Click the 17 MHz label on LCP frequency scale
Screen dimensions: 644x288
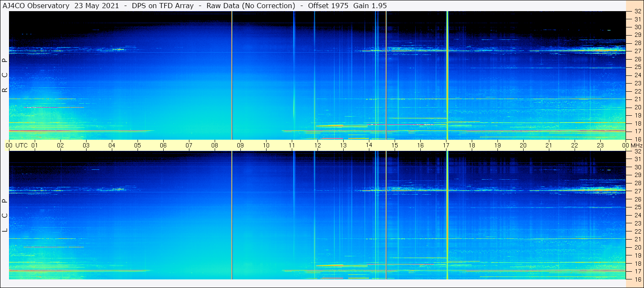(x=638, y=271)
